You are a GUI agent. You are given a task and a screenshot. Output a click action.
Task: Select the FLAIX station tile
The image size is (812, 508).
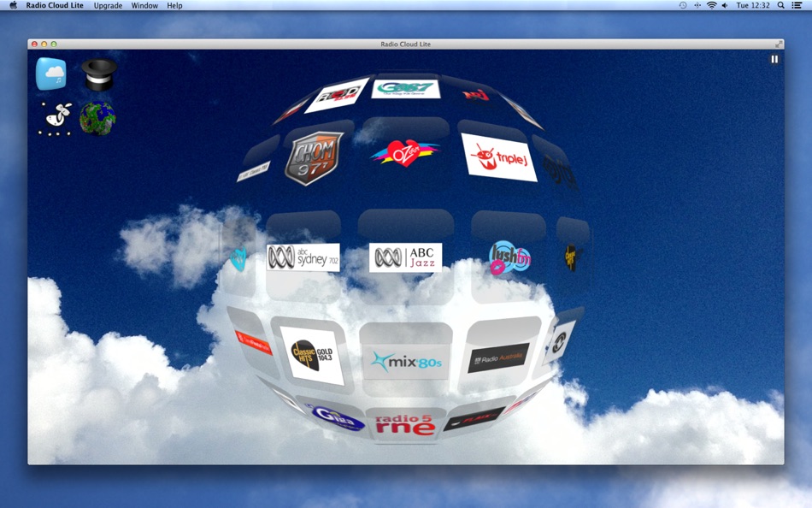tap(474, 418)
